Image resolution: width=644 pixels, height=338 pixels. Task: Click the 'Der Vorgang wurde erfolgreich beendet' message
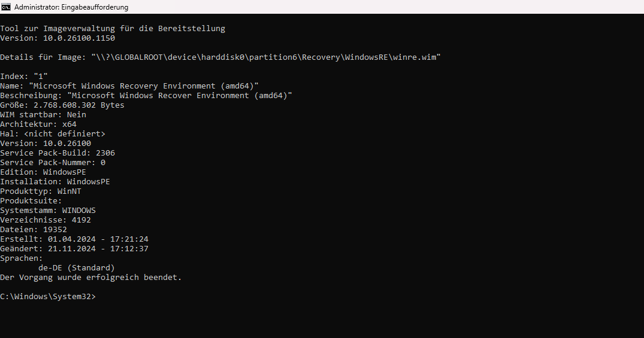pos(91,277)
